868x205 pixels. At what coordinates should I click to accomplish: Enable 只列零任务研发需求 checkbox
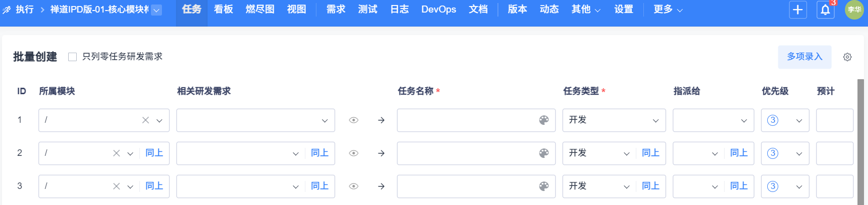pyautogui.click(x=73, y=57)
